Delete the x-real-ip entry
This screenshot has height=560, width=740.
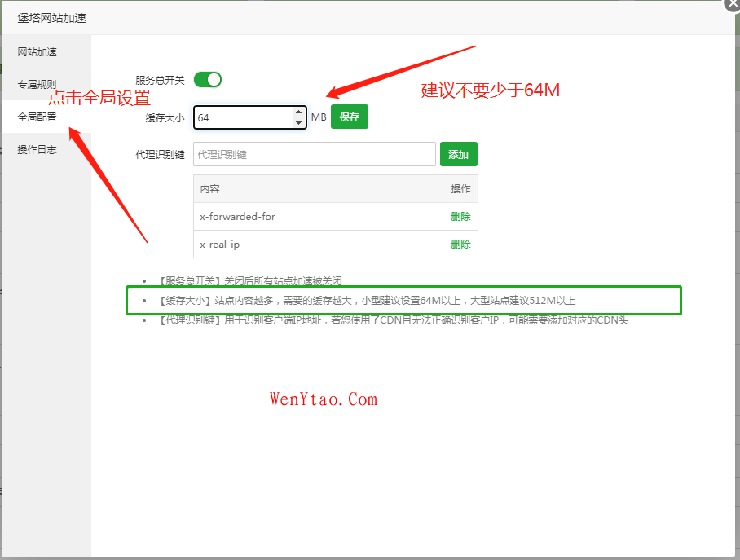460,244
